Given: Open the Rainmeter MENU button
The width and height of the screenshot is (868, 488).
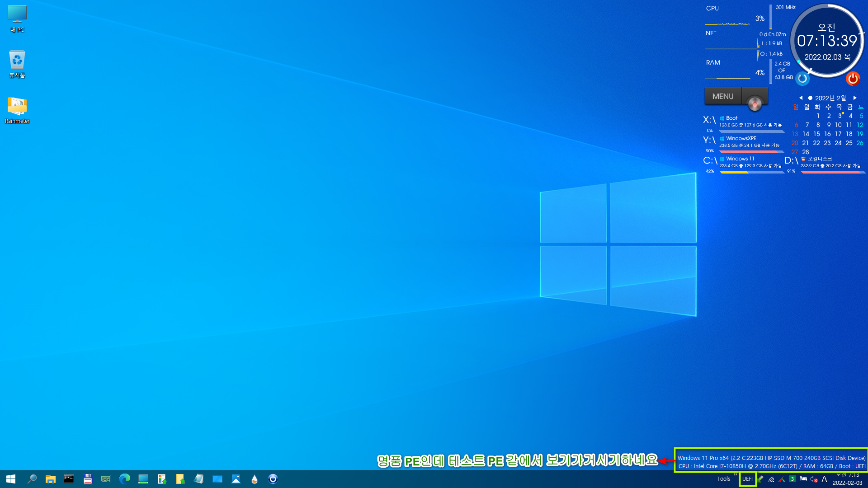Looking at the screenshot, I should 723,96.
